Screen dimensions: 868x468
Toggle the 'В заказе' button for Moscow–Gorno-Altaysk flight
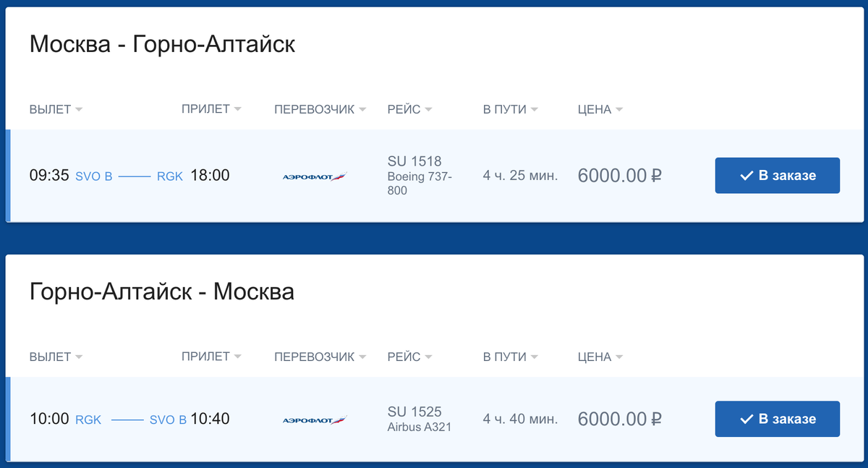(x=777, y=176)
